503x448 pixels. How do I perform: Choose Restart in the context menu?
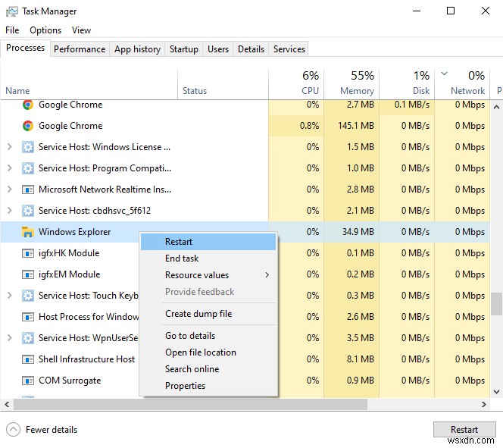pos(208,242)
